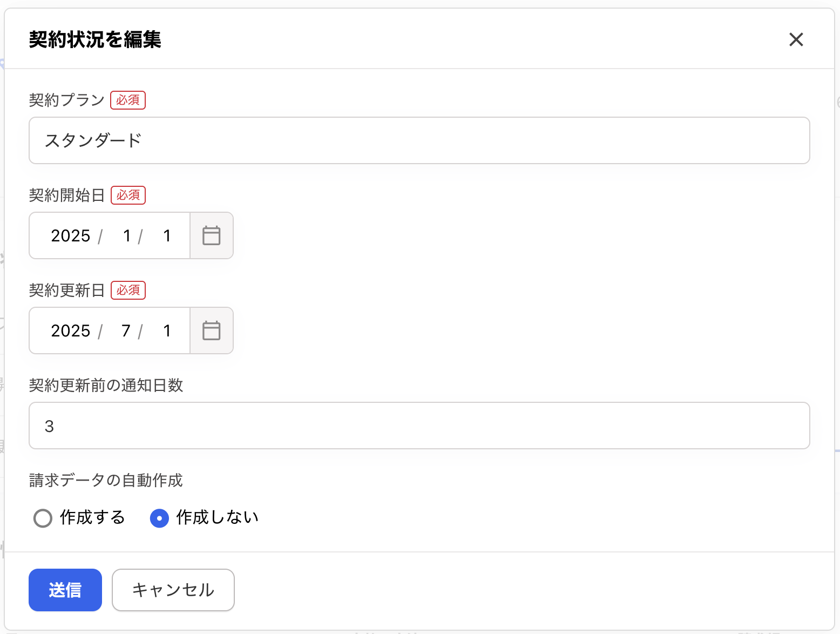Focus the 契約プラン field showing スタンダード
The image size is (840, 634).
tap(419, 140)
